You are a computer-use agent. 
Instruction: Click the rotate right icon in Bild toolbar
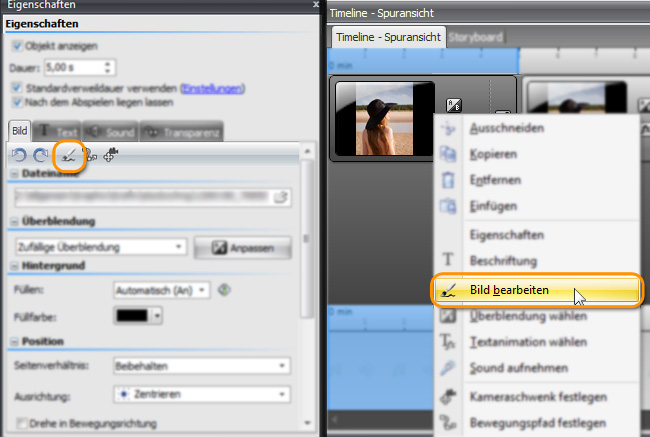pos(40,155)
